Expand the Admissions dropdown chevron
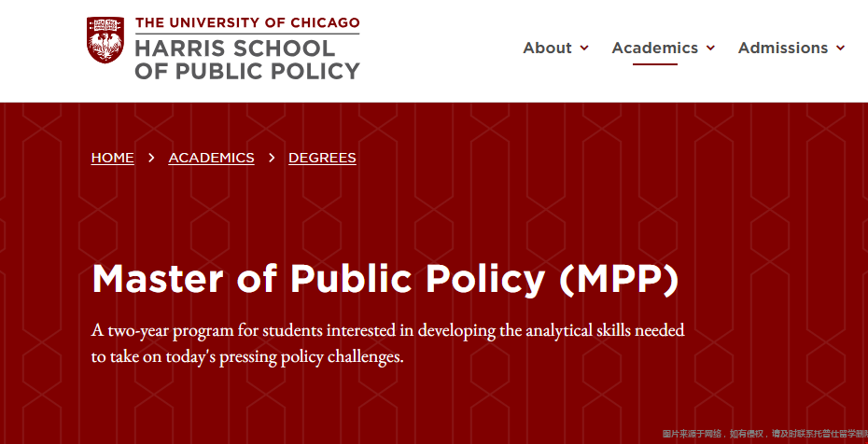Screen dimensions: 868x444 840,49
